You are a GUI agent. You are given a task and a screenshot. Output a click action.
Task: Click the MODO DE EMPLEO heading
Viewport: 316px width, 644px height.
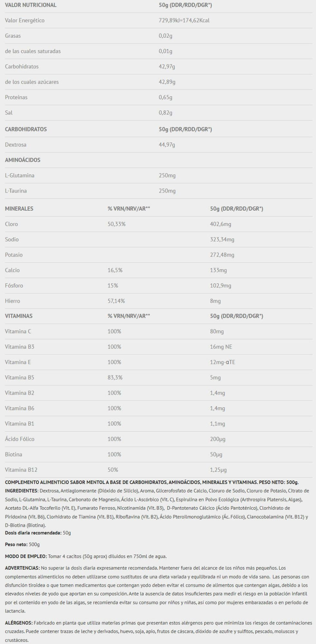coord(26,556)
